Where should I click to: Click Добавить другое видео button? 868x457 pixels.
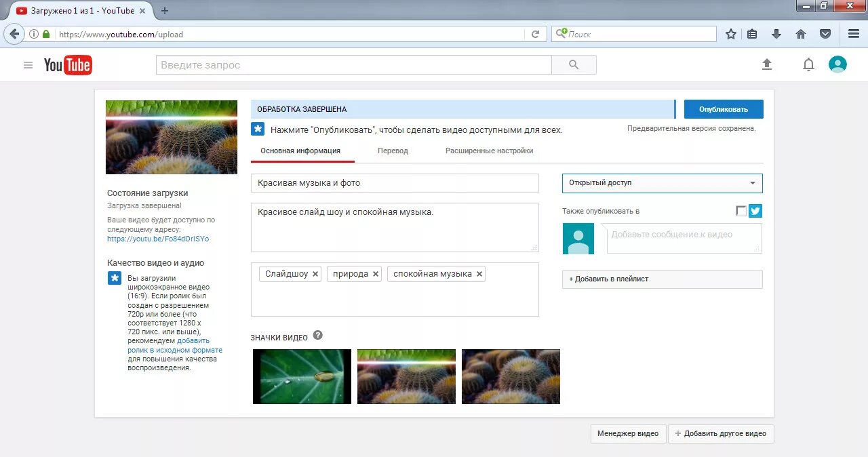[x=721, y=434]
